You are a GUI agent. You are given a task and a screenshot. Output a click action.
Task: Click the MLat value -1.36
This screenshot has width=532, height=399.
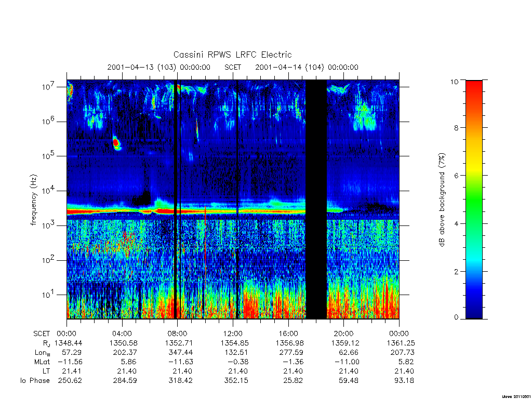(x=293, y=362)
